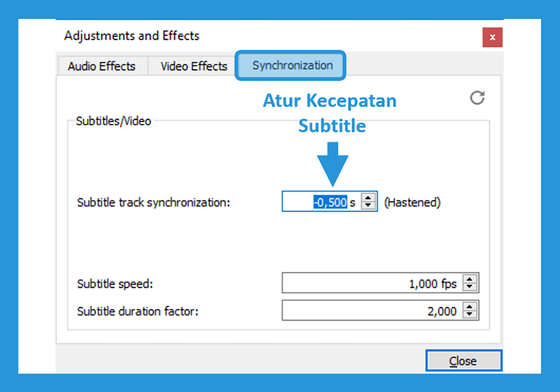The height and width of the screenshot is (392, 560).
Task: Click the "Subtitle track synchronization:" label
Action: 154,202
